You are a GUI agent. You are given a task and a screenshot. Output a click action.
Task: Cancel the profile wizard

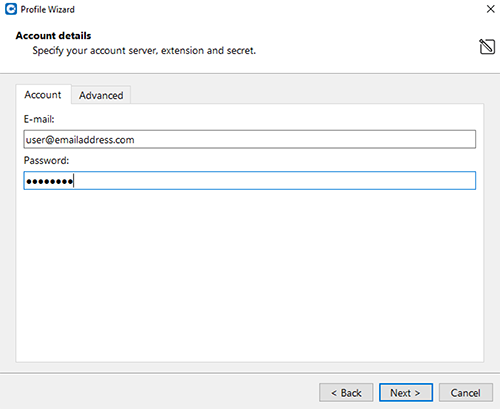(466, 393)
